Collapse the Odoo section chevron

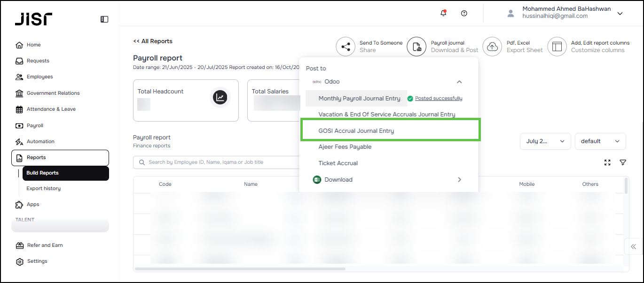[459, 82]
